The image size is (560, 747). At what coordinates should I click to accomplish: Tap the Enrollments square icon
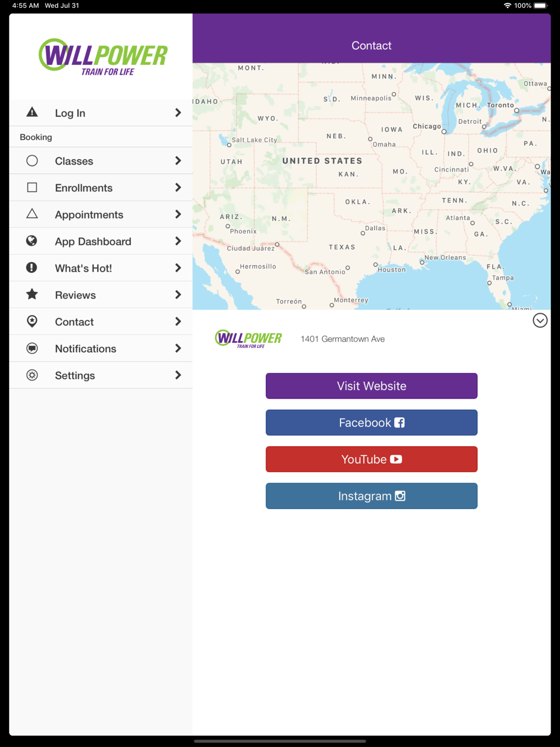32,188
